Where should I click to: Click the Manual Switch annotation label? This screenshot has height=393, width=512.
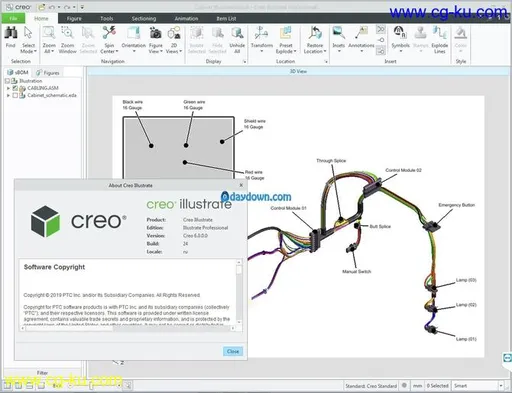[357, 271]
